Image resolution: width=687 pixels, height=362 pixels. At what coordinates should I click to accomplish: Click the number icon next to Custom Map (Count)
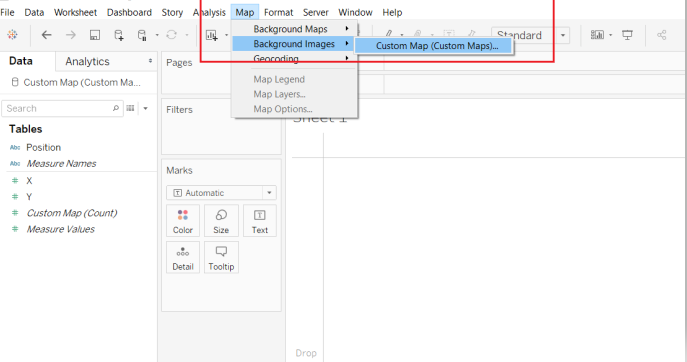(15, 213)
